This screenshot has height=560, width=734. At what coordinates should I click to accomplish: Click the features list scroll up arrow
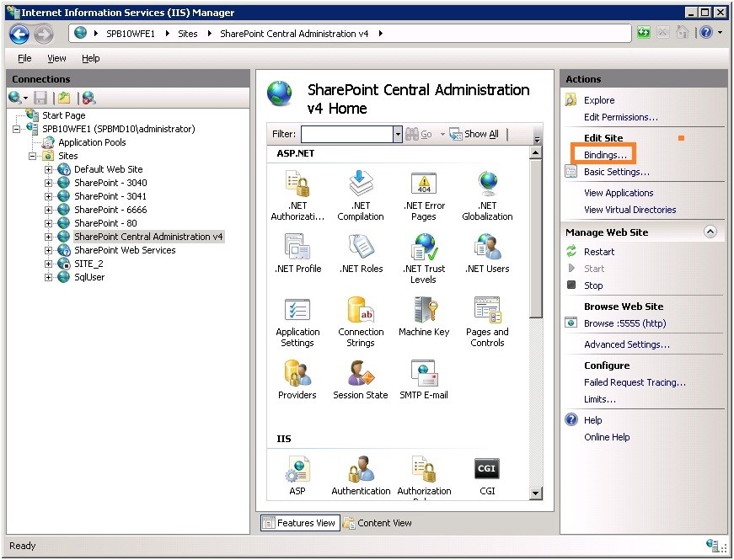[535, 153]
